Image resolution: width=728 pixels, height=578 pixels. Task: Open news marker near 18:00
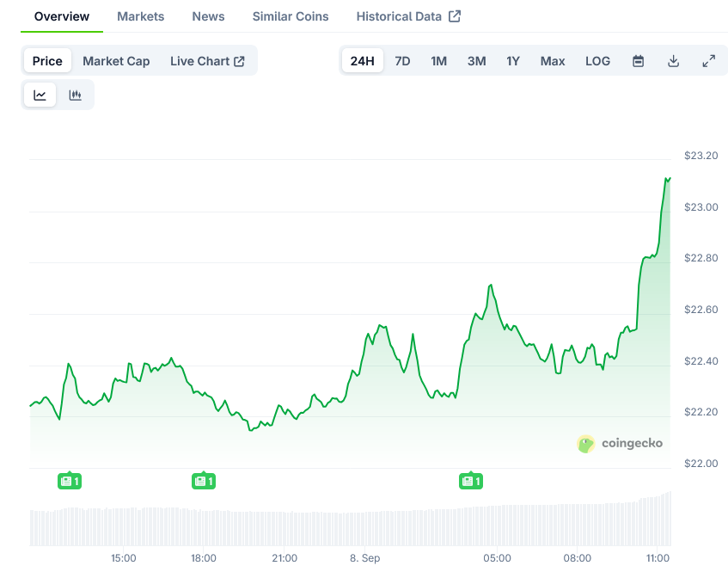point(204,481)
